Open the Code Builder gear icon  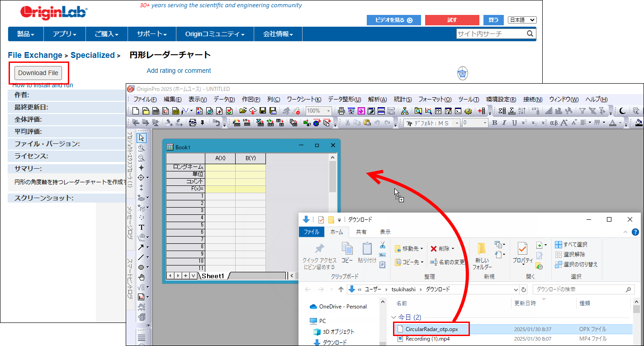(x=468, y=111)
